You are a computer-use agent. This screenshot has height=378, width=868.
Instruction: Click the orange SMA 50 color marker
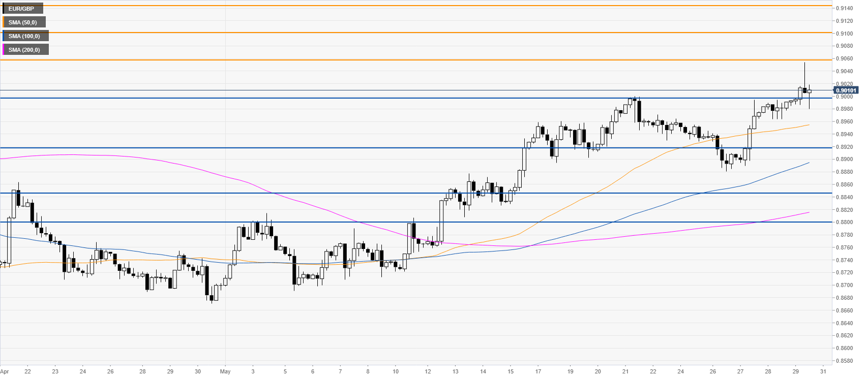coord(4,22)
